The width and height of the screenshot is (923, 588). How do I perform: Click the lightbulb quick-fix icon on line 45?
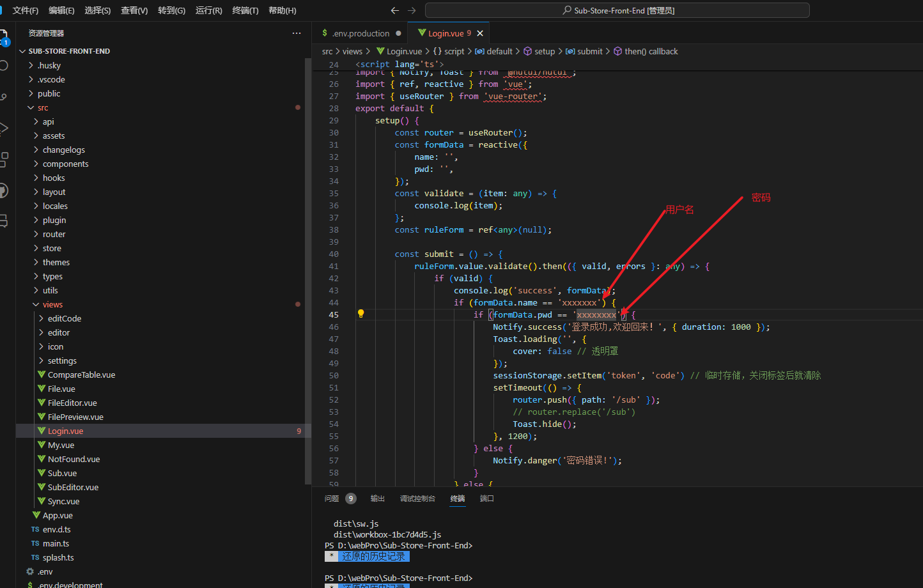[361, 314]
